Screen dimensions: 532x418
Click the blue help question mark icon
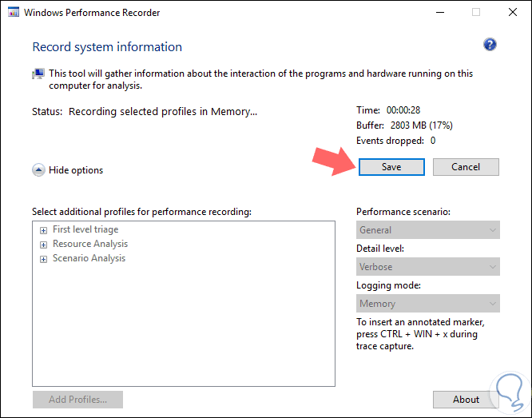(490, 45)
